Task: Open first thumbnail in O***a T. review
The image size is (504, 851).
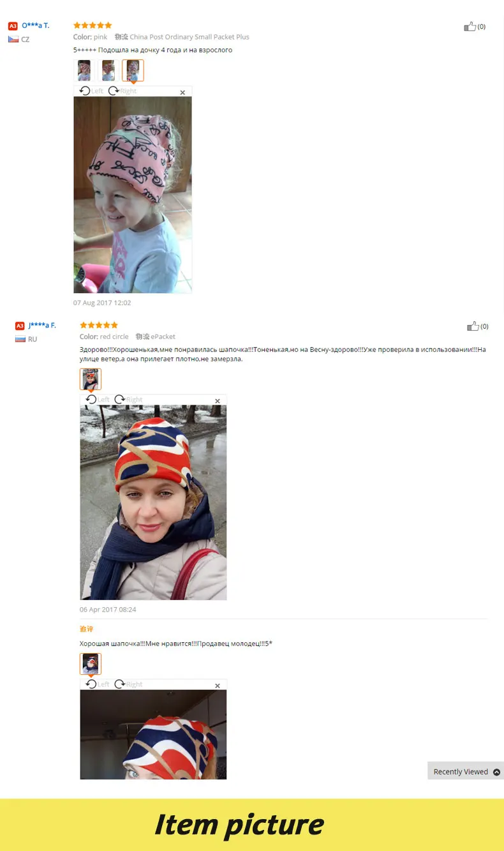Action: [x=84, y=70]
